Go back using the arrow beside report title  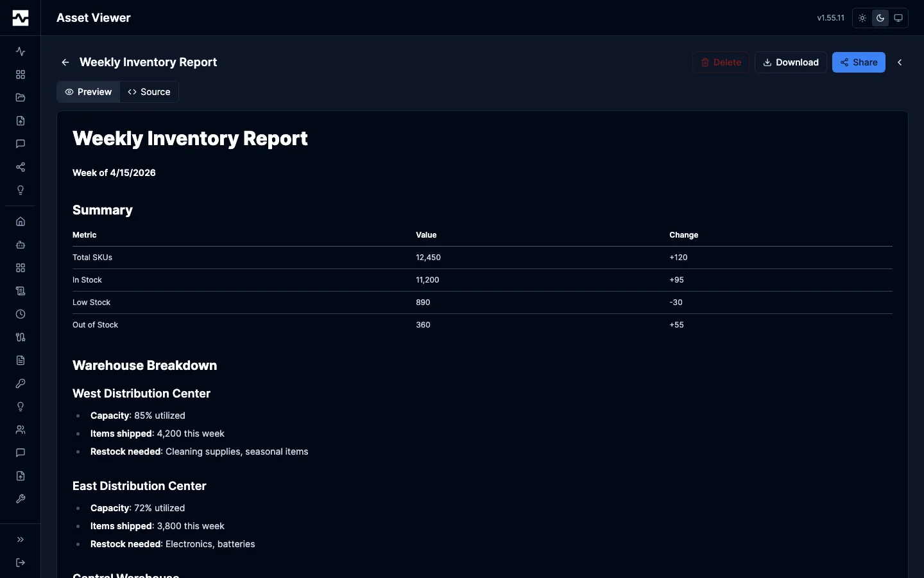click(65, 62)
